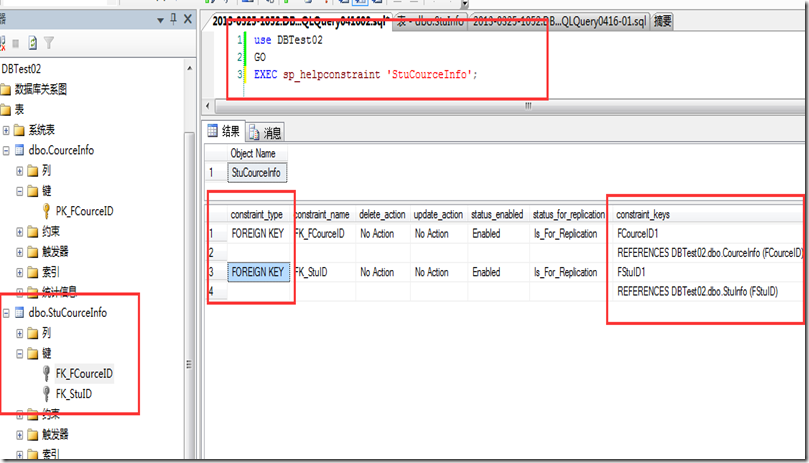Click the key icon beside FK_StuID
Screen dimensions: 809x463
click(x=46, y=393)
